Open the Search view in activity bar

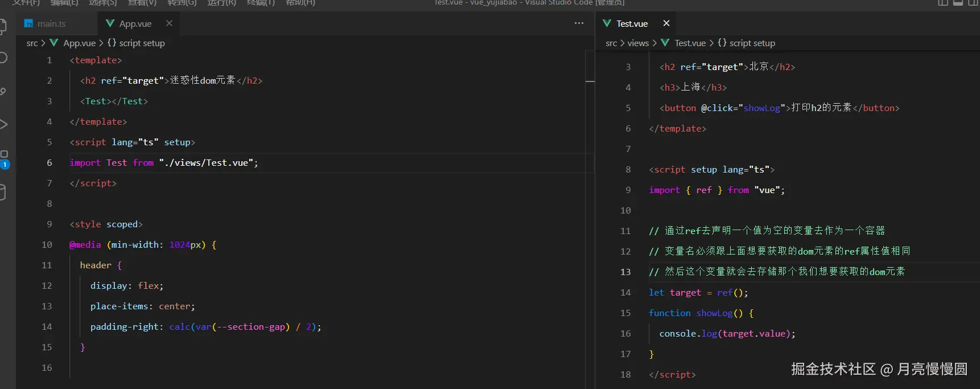pos(3,58)
